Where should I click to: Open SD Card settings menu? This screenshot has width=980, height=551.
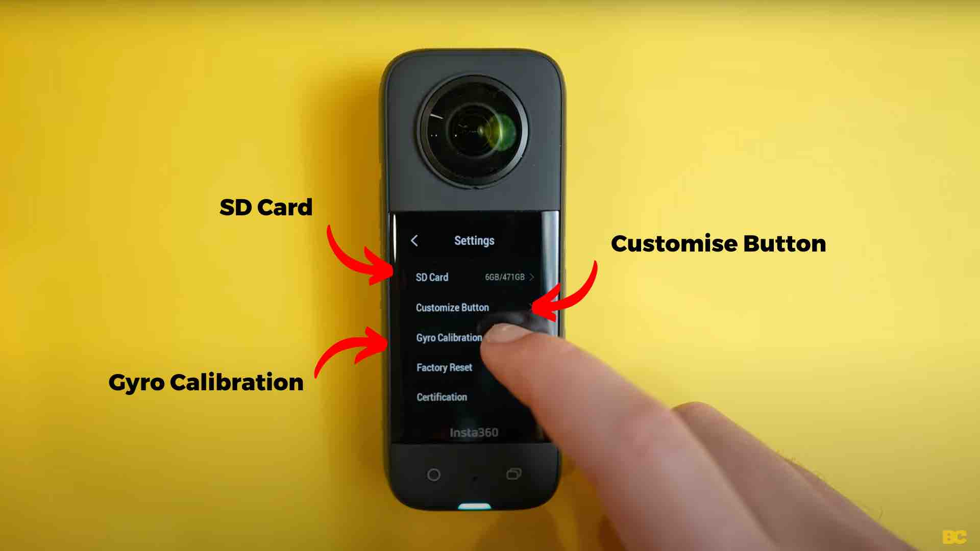[471, 277]
